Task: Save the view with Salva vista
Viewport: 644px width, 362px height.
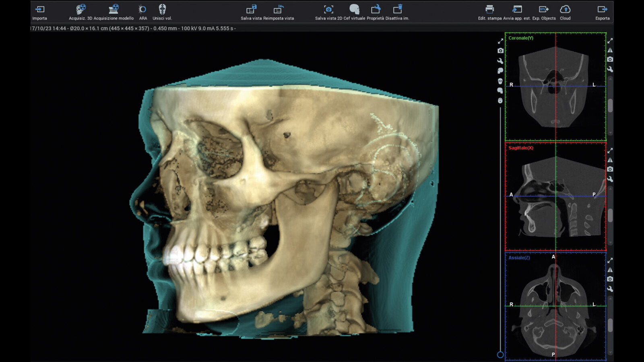Action: 251,10
